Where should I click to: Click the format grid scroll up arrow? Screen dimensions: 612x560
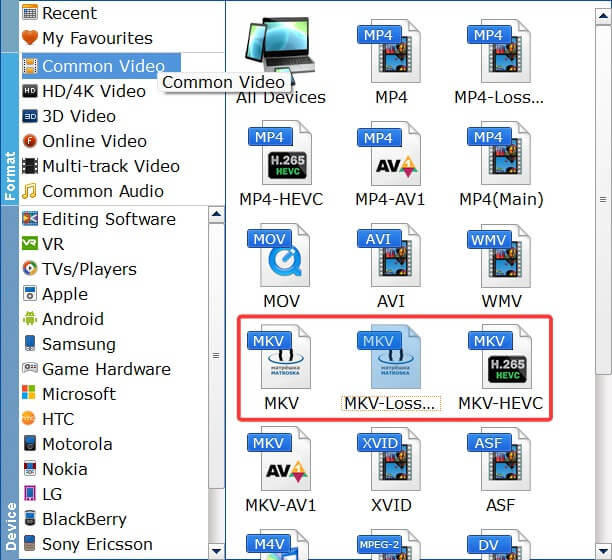click(603, 16)
